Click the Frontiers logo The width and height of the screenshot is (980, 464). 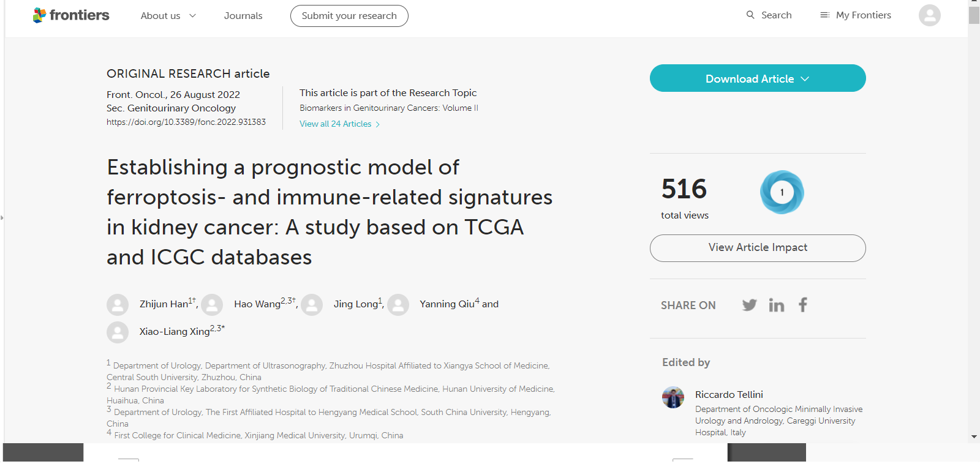(x=71, y=15)
